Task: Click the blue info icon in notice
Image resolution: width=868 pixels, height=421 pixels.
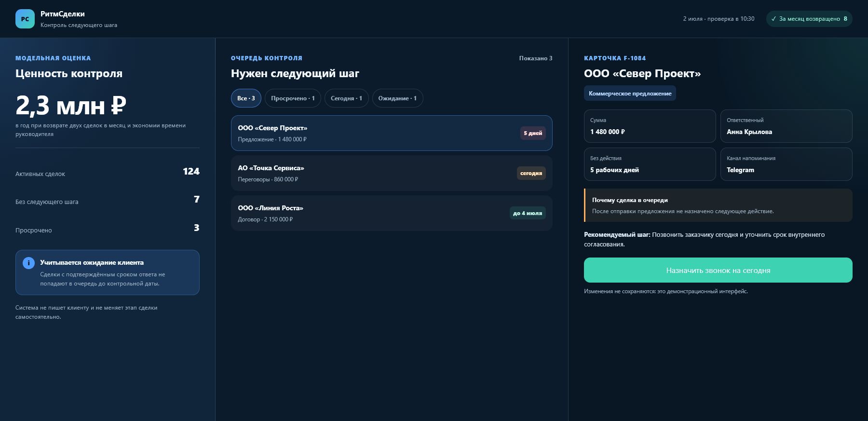Action: coord(28,263)
